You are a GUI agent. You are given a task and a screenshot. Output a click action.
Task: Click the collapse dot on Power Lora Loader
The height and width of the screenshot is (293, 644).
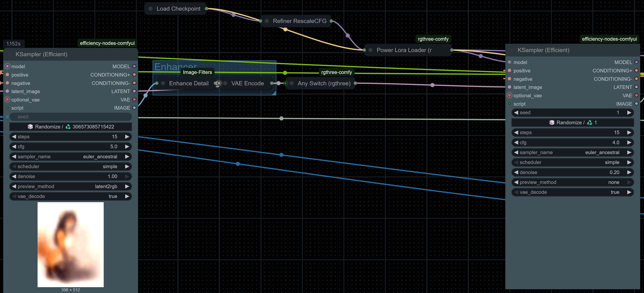coord(370,50)
